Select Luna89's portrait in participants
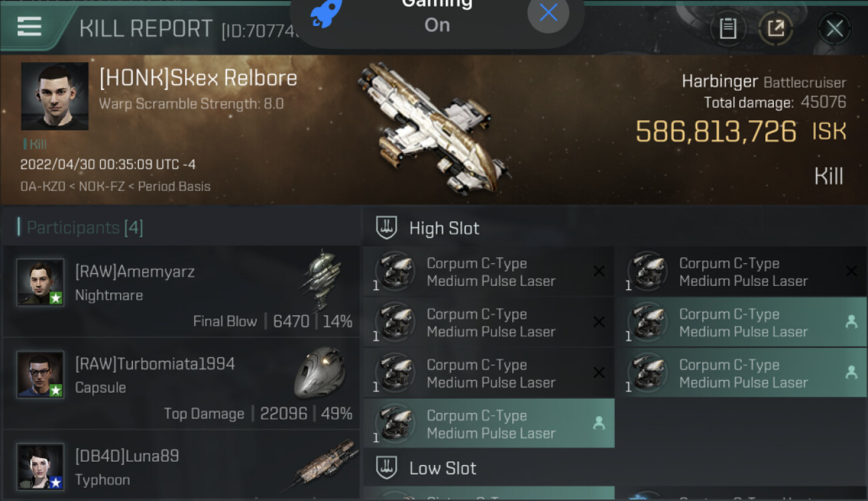 point(40,467)
